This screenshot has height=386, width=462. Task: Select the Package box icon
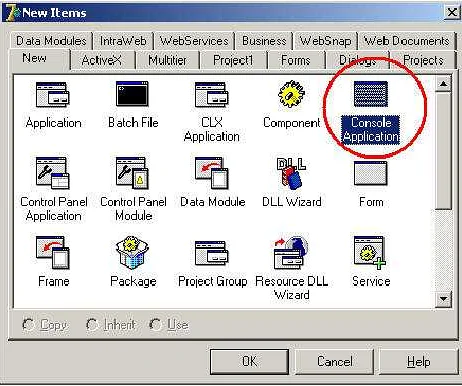pyautogui.click(x=132, y=253)
